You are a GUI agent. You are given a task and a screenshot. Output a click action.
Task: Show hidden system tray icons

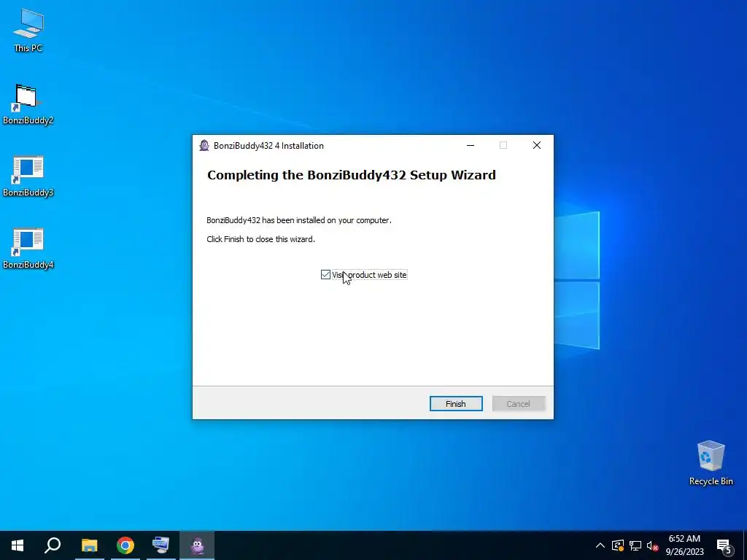pos(600,545)
